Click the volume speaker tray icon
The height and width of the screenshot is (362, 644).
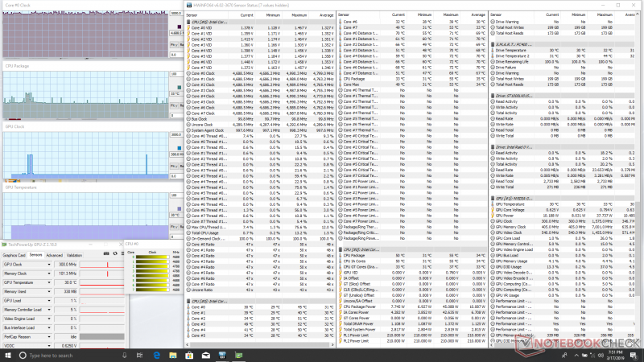601,356
